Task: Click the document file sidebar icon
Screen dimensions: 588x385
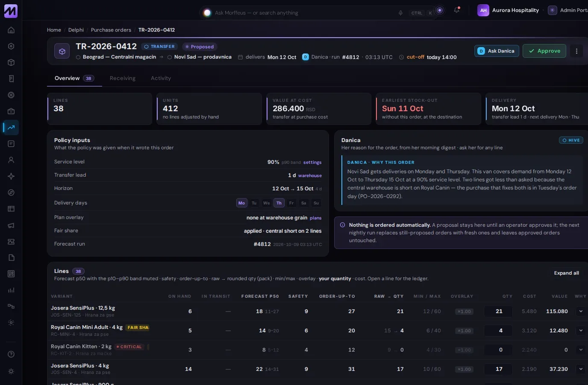Action: [11, 258]
